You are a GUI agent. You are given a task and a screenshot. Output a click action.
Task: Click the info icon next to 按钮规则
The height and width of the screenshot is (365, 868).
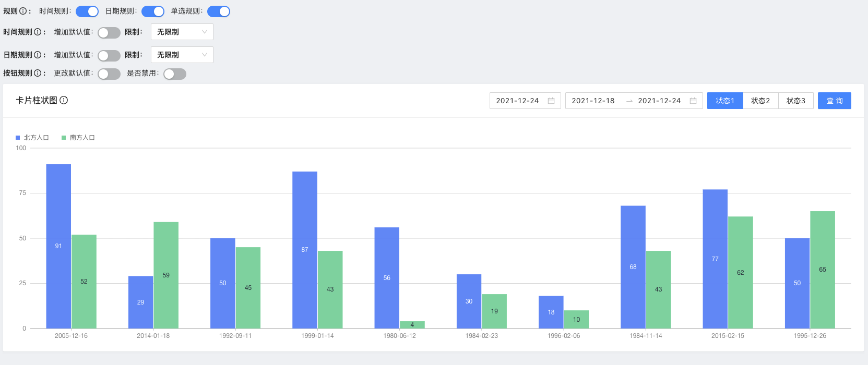tap(38, 73)
